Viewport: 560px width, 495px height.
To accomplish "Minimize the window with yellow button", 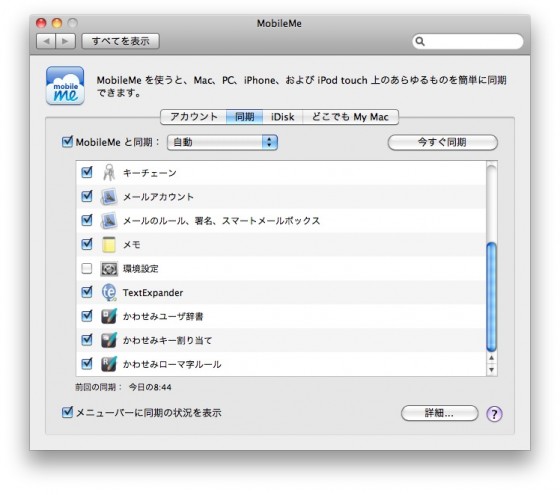I will pyautogui.click(x=57, y=23).
